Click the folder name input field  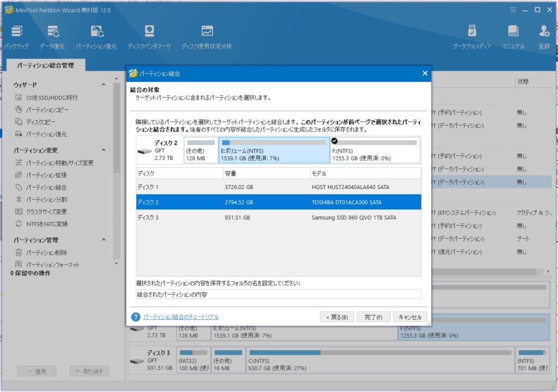coord(278,294)
